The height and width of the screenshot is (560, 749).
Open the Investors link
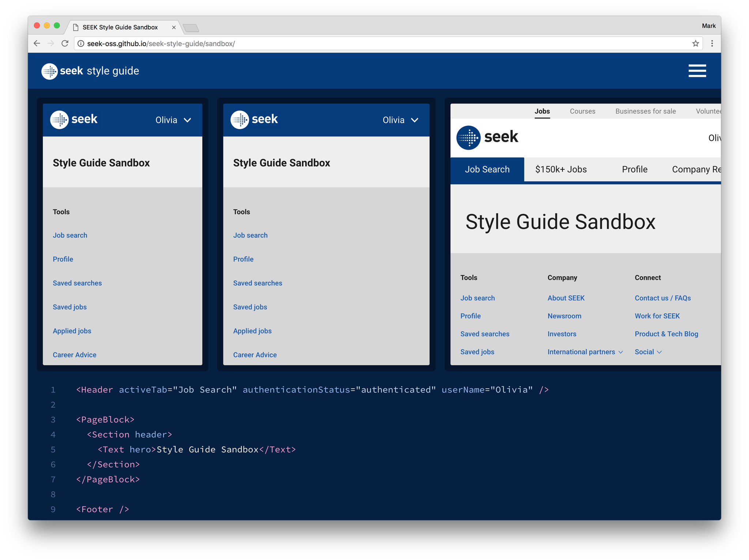(x=562, y=334)
